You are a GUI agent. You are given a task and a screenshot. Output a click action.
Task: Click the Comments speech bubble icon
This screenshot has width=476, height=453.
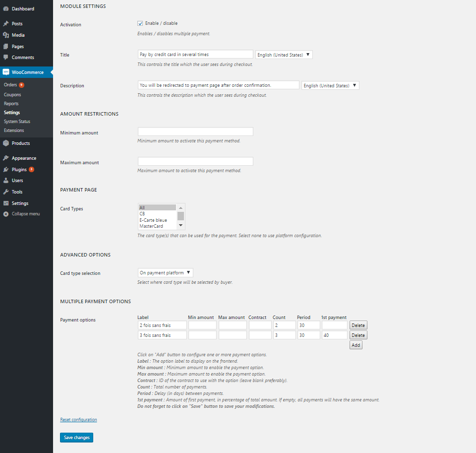6,58
